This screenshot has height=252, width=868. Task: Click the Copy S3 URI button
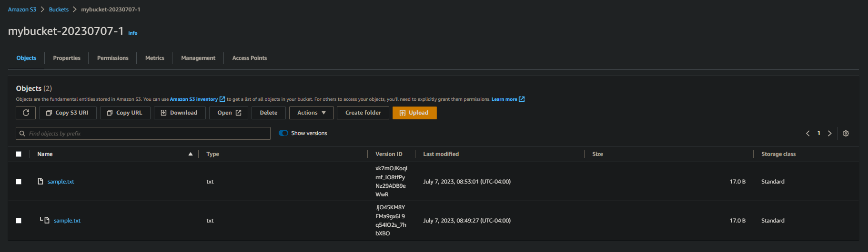tap(68, 113)
